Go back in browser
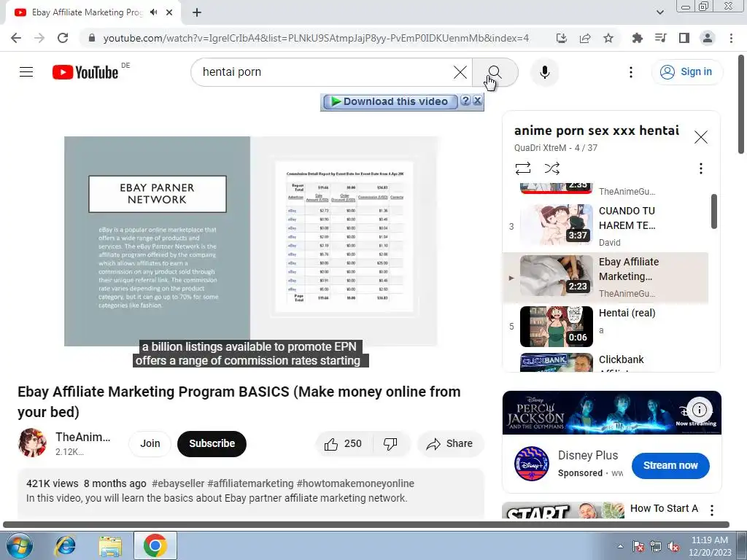 [16, 38]
